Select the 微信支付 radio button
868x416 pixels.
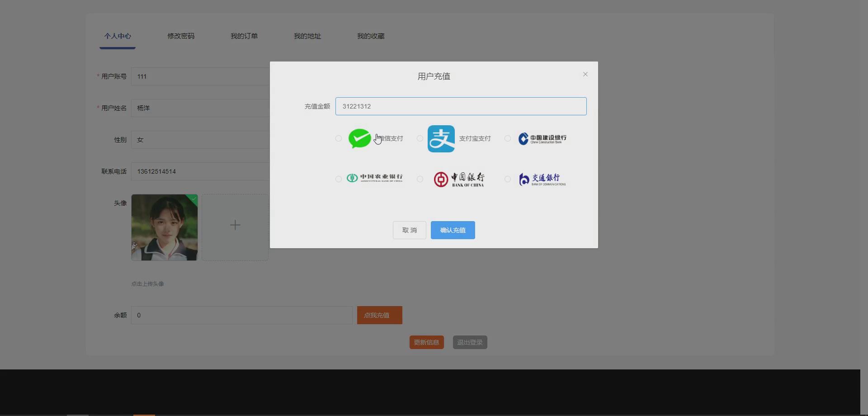[338, 138]
